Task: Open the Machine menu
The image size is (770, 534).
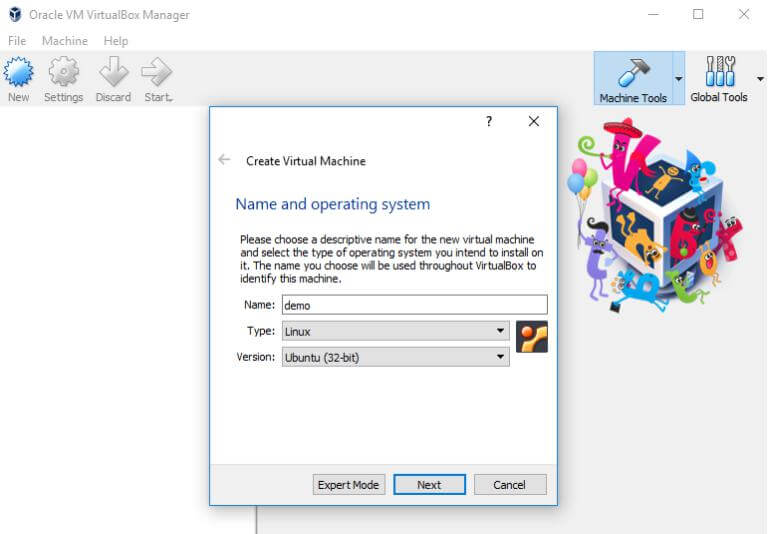Action: coord(65,41)
